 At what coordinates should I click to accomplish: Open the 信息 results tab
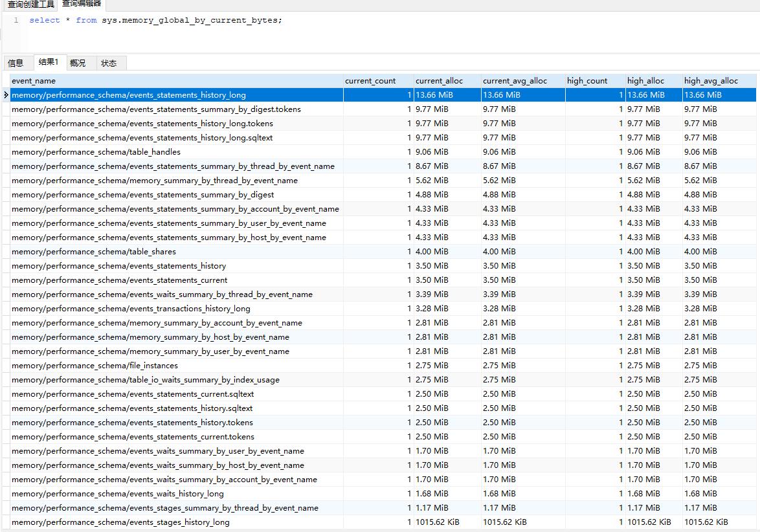pyautogui.click(x=17, y=63)
